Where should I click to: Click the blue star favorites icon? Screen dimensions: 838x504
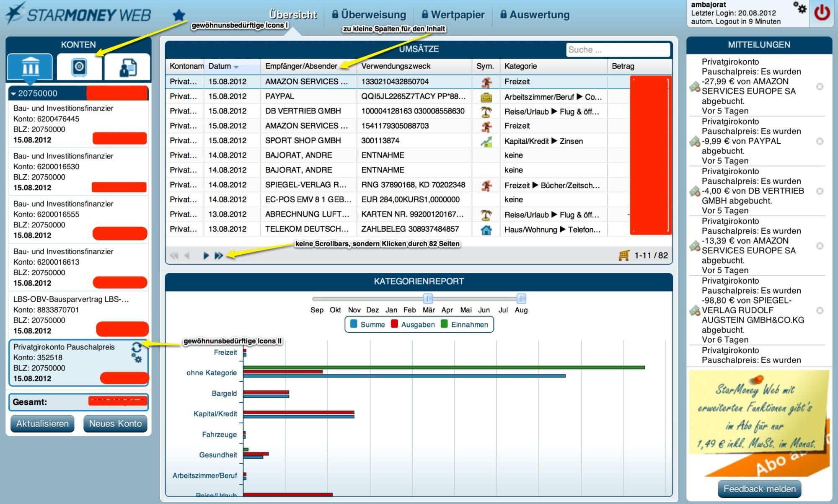point(179,15)
